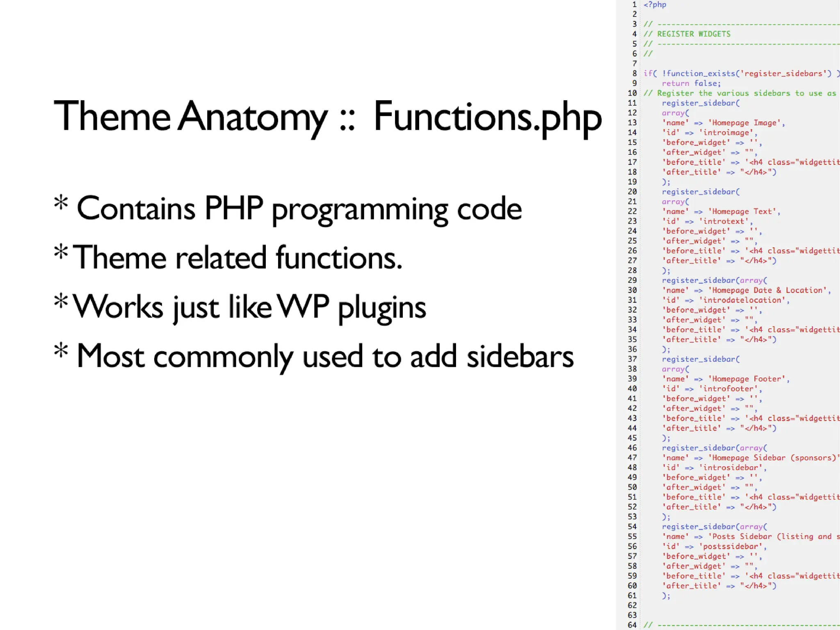The width and height of the screenshot is (840, 630).
Task: Click the line 'name' => 'Homepage Sidebar (sponsors)'
Action: pos(751,458)
